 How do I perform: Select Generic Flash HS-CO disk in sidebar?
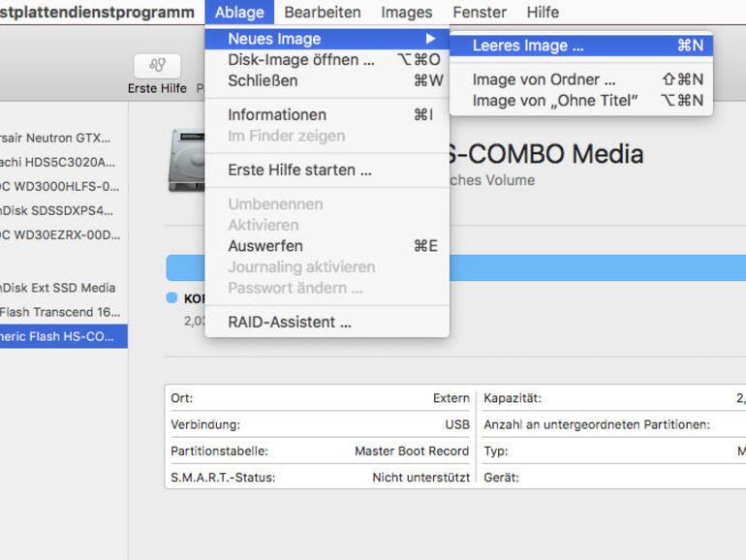64,336
